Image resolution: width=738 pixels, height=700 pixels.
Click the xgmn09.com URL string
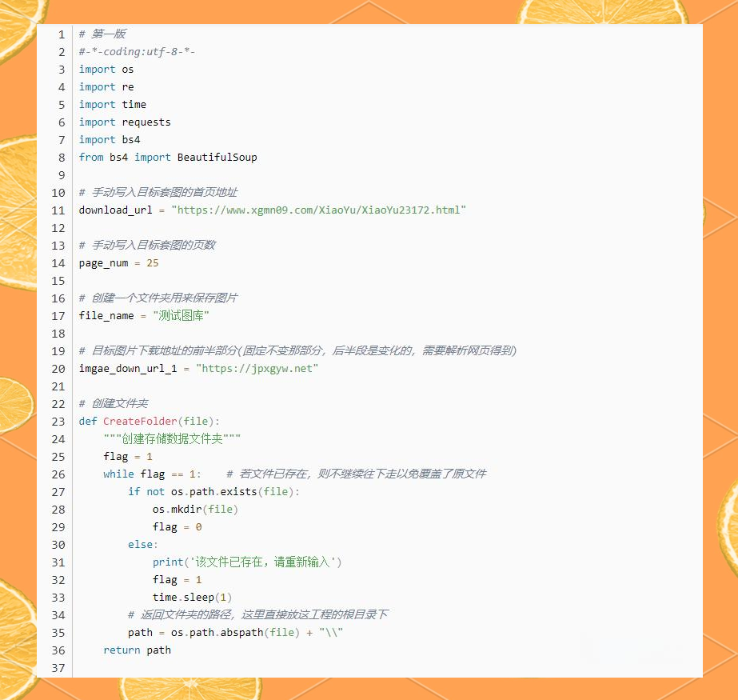tap(319, 210)
